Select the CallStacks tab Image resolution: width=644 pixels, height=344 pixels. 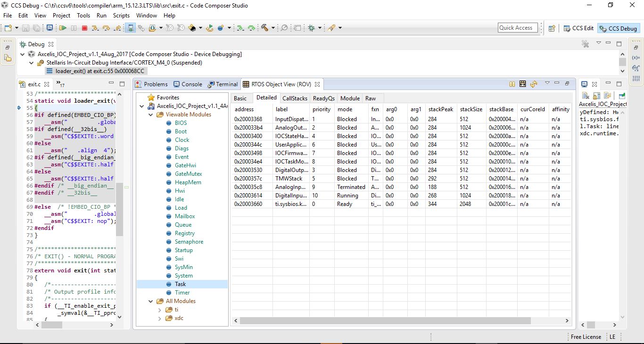tap(295, 98)
